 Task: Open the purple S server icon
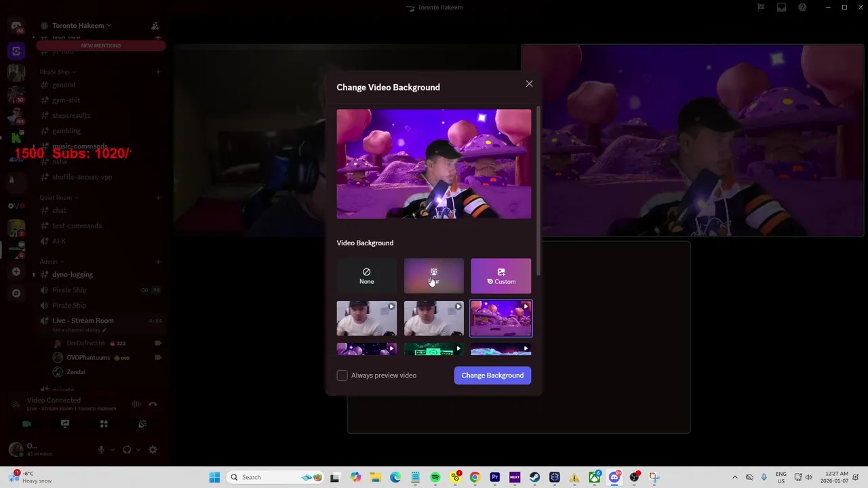pyautogui.click(x=16, y=51)
